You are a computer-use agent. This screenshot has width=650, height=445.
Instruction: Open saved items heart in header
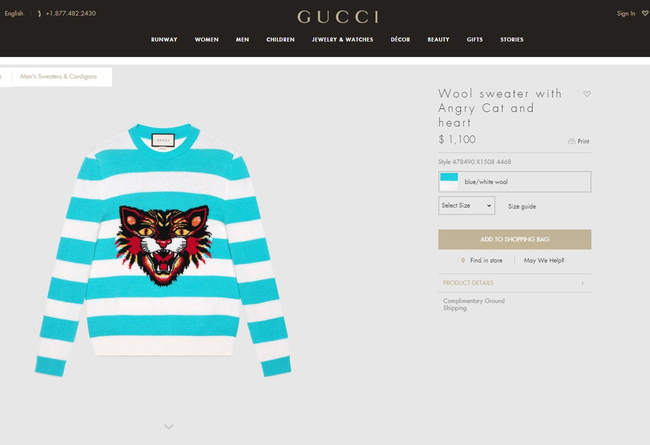point(645,13)
